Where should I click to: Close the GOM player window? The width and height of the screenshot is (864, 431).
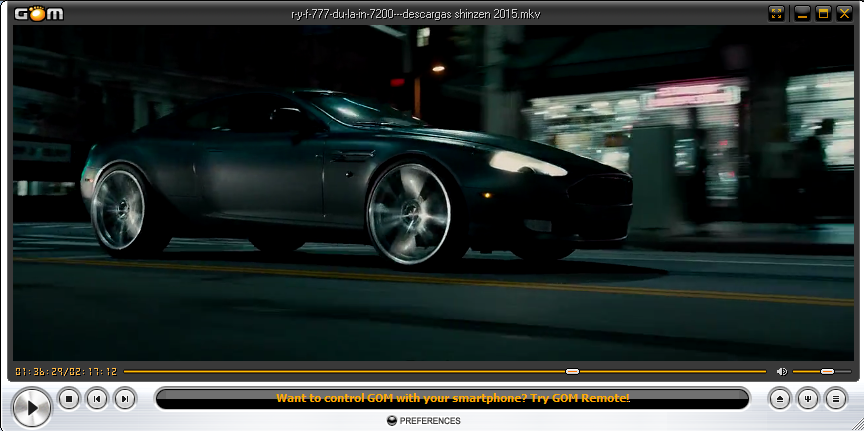[x=844, y=14]
